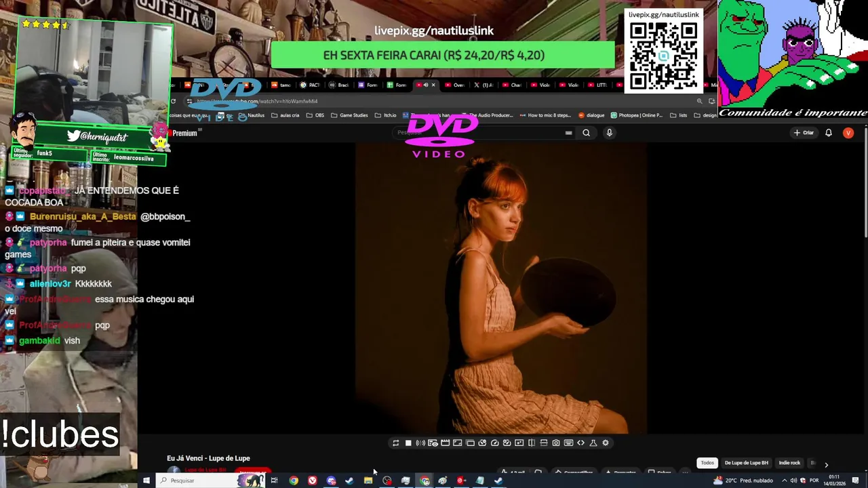868x488 pixels.
Task: Select the Indie rock chip
Action: 789,463
